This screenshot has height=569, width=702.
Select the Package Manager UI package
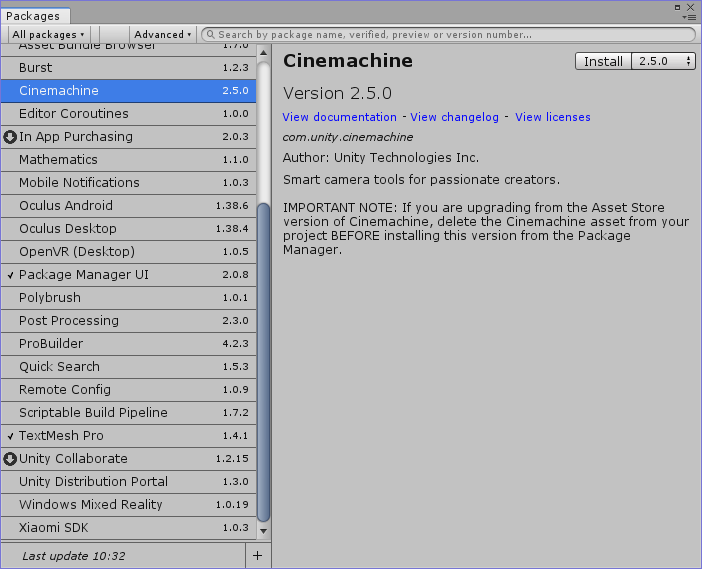[x=128, y=275]
